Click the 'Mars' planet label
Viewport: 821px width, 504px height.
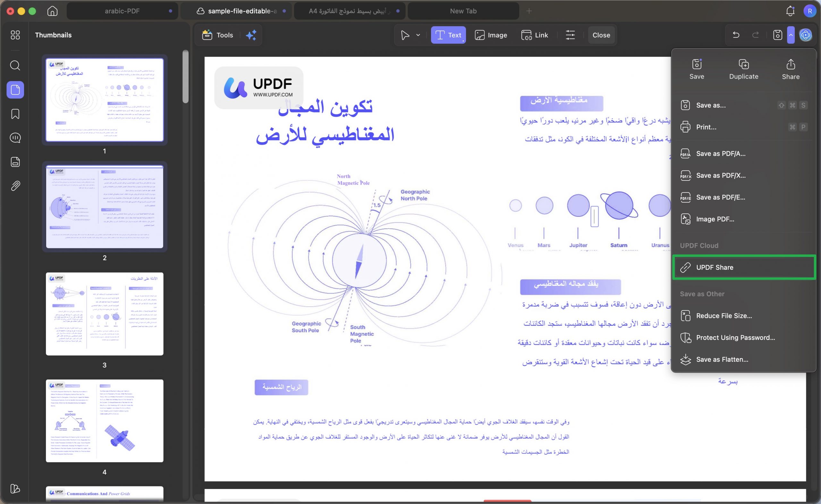point(544,245)
